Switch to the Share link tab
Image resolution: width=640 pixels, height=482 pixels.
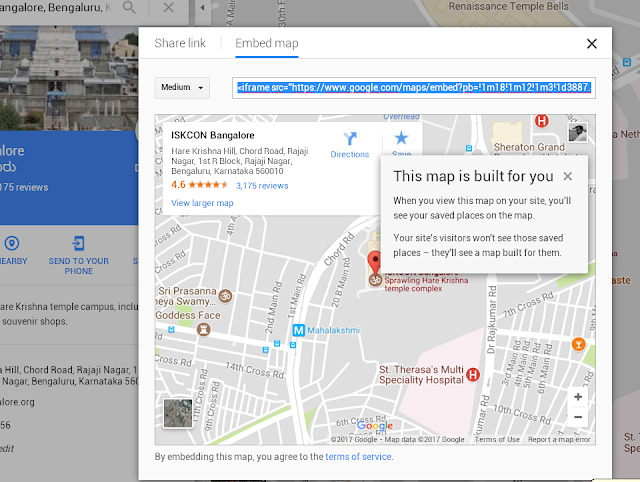click(x=180, y=43)
